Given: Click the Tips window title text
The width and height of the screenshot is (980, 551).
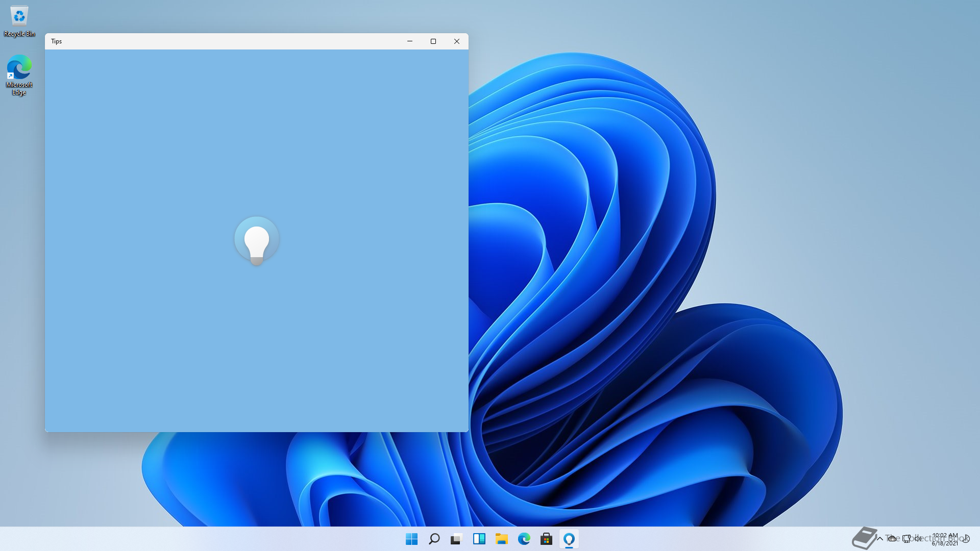Looking at the screenshot, I should point(56,41).
